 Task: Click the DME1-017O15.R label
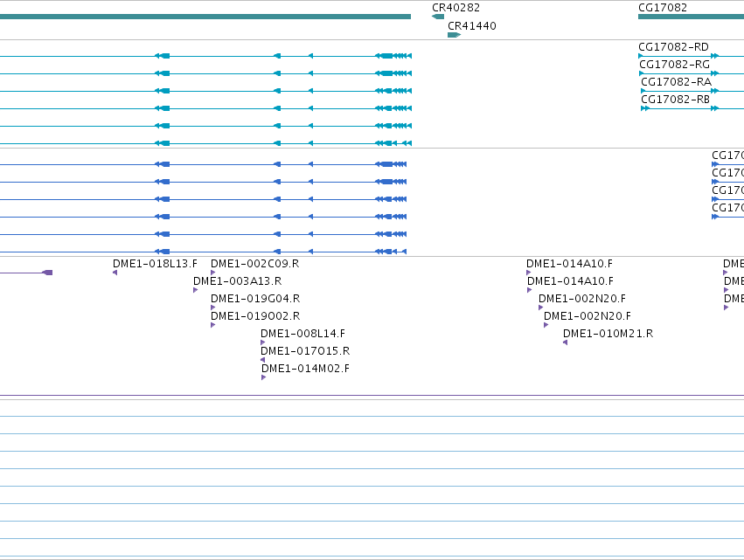pos(305,351)
